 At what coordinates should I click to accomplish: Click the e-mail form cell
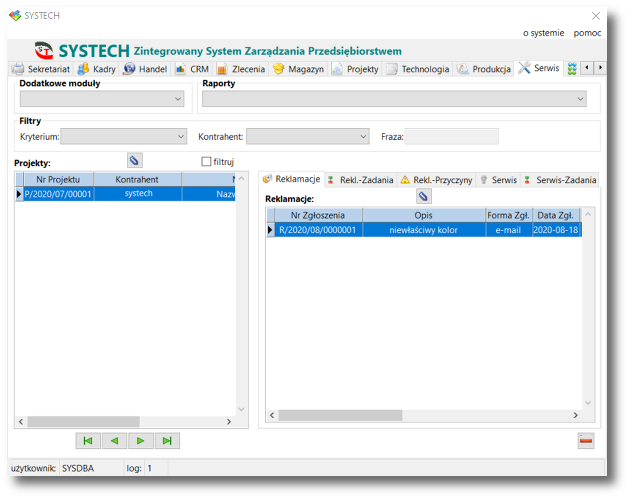coord(509,230)
